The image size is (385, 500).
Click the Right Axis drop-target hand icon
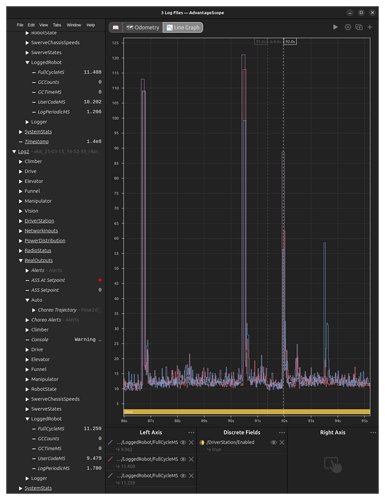[x=333, y=465]
